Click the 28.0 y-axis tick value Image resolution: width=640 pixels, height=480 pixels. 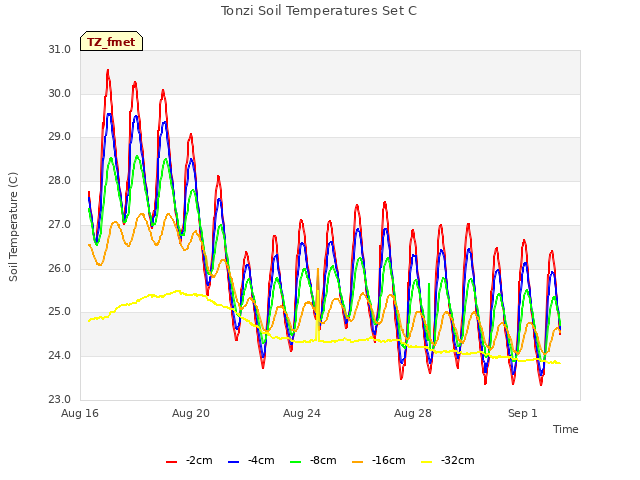coord(60,180)
